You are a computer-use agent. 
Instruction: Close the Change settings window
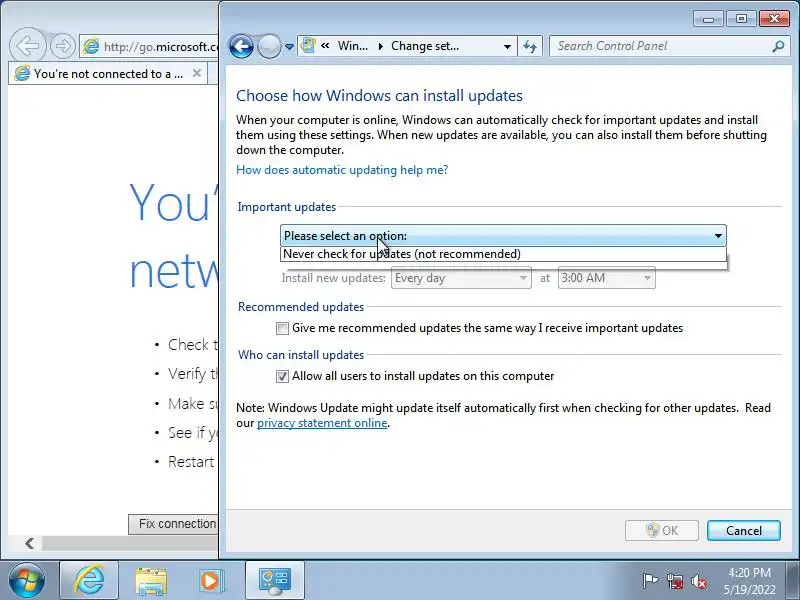pos(774,19)
